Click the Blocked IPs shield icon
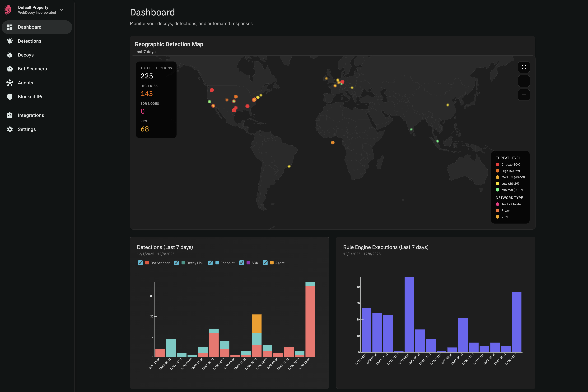Screen dimensions: 588x392 coord(10,96)
